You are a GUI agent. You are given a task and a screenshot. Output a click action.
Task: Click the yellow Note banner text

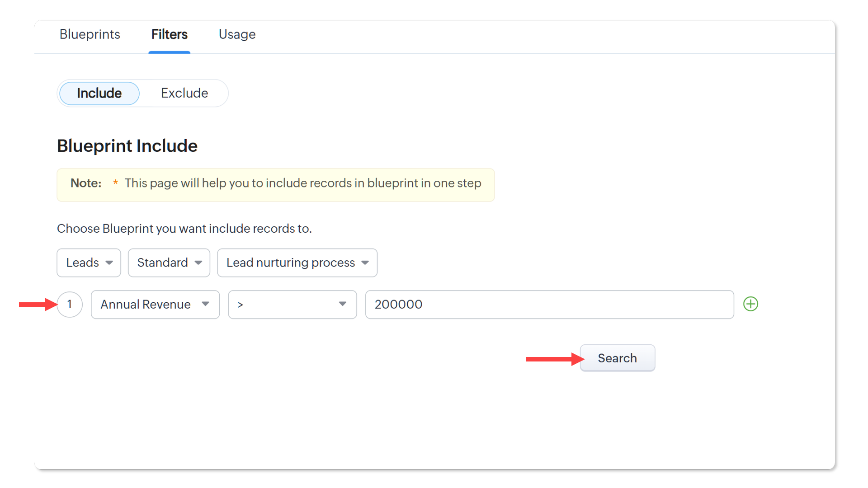(302, 183)
